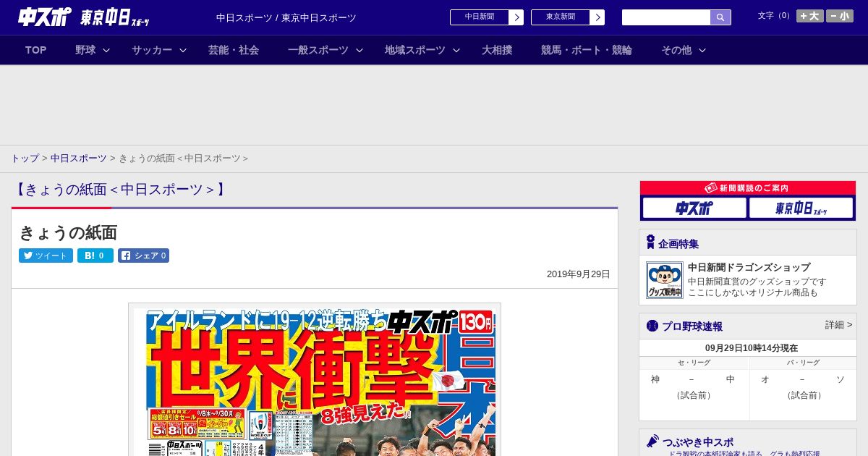
Task: Click the つぶやき中スポ heading link
Action: (x=697, y=442)
